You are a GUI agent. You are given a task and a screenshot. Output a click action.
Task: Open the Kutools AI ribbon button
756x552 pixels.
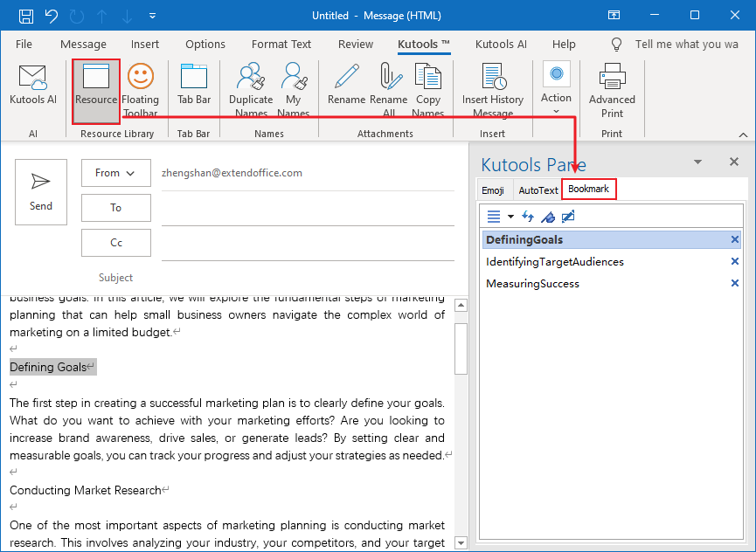tap(33, 85)
